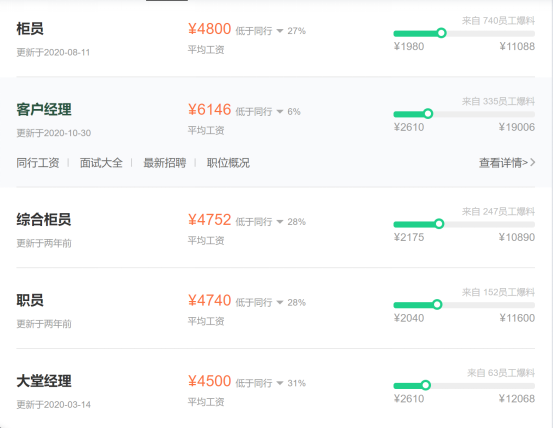554x429 pixels.
Task: Click the 综合柜员 salary range slider handle
Action: pos(439,224)
